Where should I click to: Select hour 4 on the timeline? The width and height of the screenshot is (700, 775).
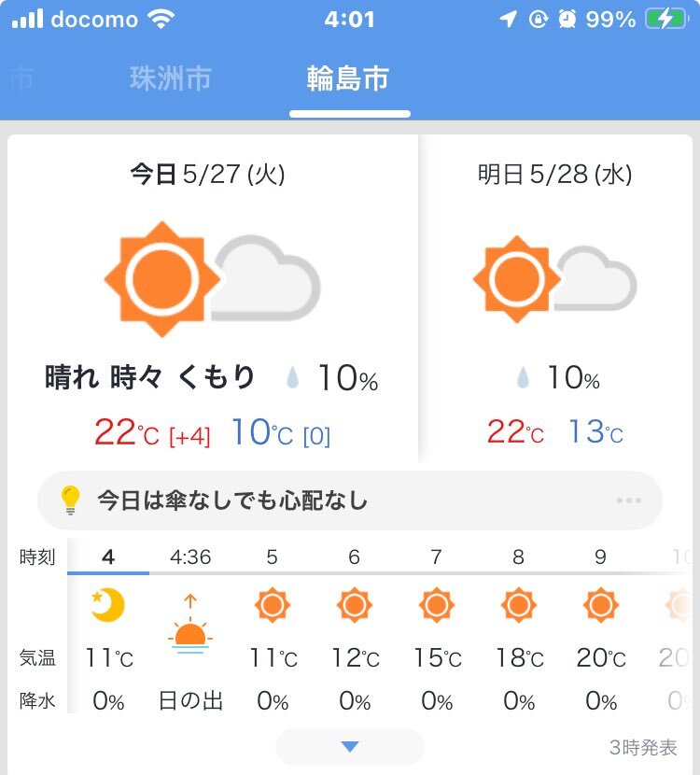(108, 557)
